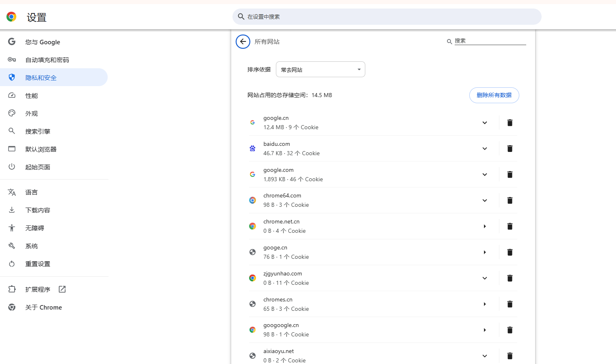Open 您与 Google settings section
Viewport: 616px width, 364px height.
(x=54, y=42)
